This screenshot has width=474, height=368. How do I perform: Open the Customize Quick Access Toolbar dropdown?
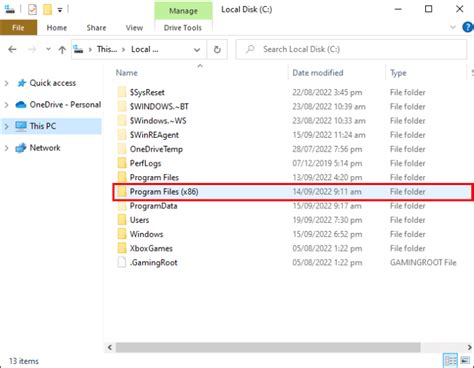click(x=60, y=10)
